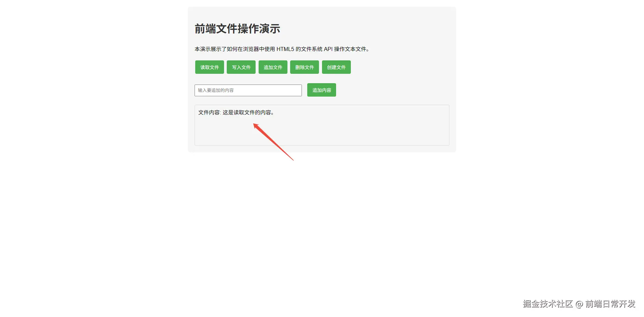Select the 写入文件 button
Screen dimensions: 644x317
click(241, 67)
